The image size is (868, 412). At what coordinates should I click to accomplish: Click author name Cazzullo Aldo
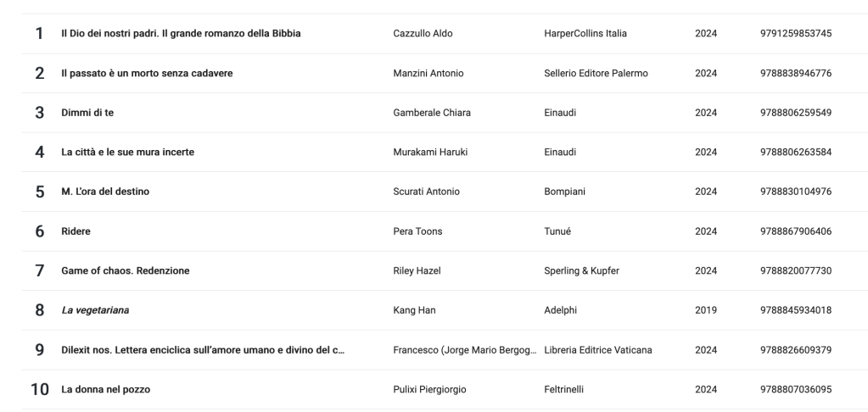click(x=423, y=34)
